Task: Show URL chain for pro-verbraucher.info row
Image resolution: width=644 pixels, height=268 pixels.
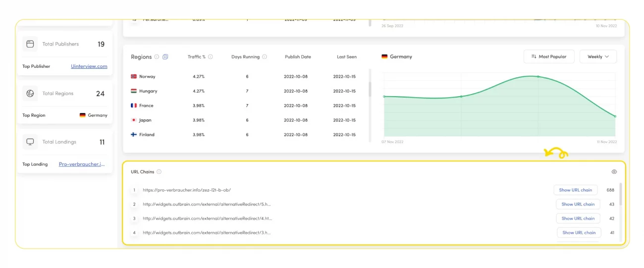Action: 576,190
